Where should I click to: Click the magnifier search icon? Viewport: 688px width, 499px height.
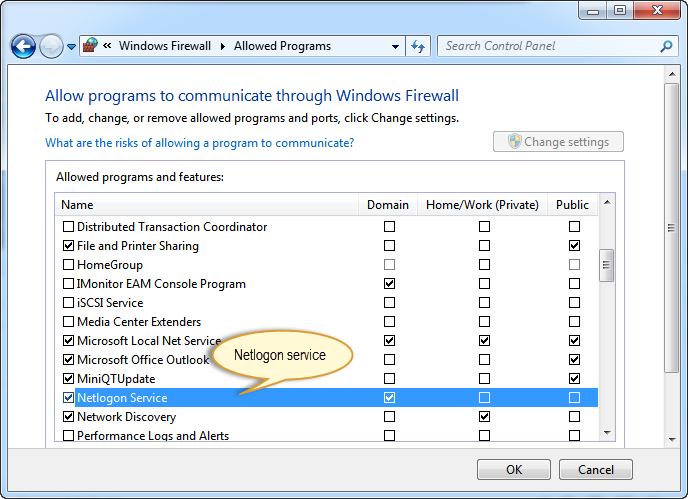coord(666,46)
